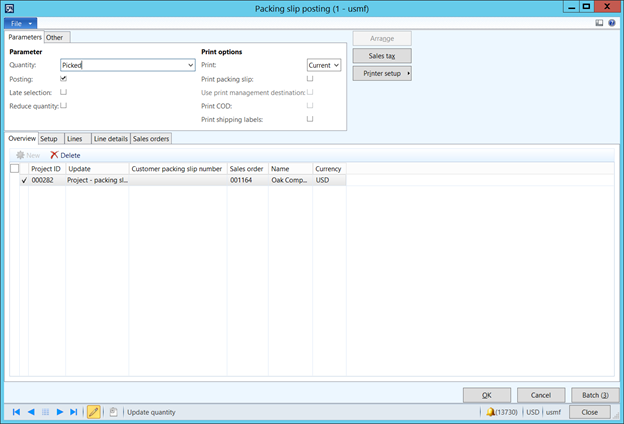Enable the Late selection checkbox
Screen dimensions: 624x424
click(x=64, y=91)
